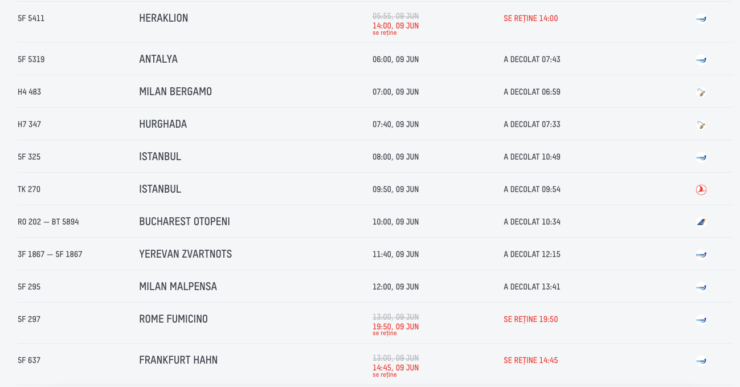Click the airline logo for flight 5F 5411
The height and width of the screenshot is (387, 740).
[x=701, y=19]
